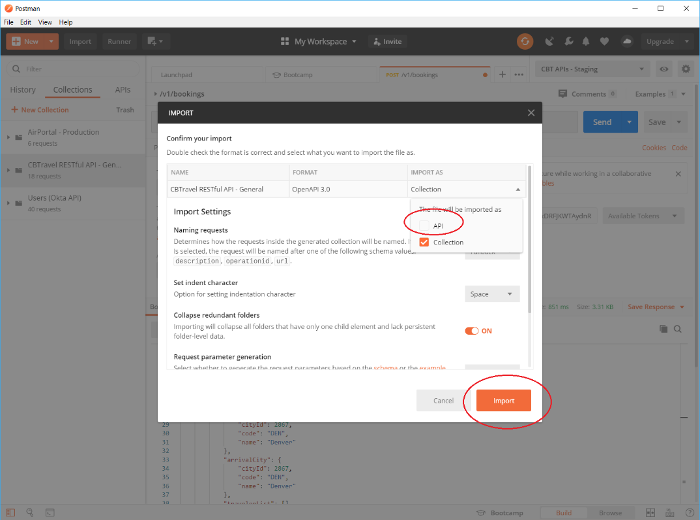Toggle Collapse redundant folders switch
The height and width of the screenshot is (520, 700).
[471, 331]
